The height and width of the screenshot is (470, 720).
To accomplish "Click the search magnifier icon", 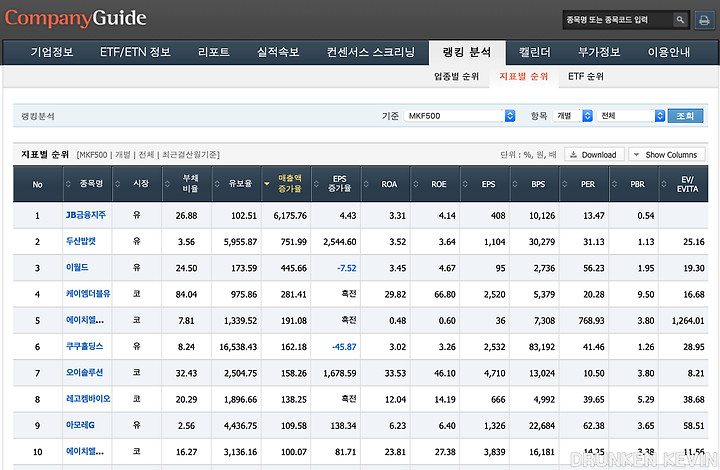I will [680, 20].
